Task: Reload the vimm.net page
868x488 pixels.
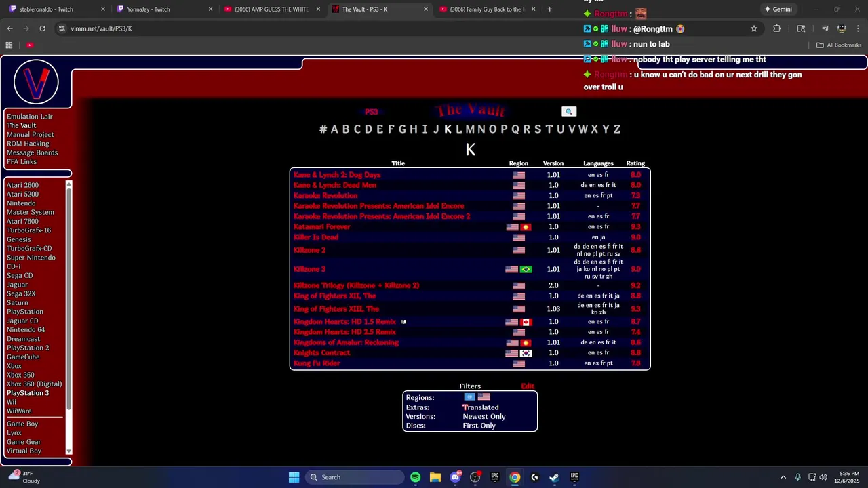Action: 42,28
